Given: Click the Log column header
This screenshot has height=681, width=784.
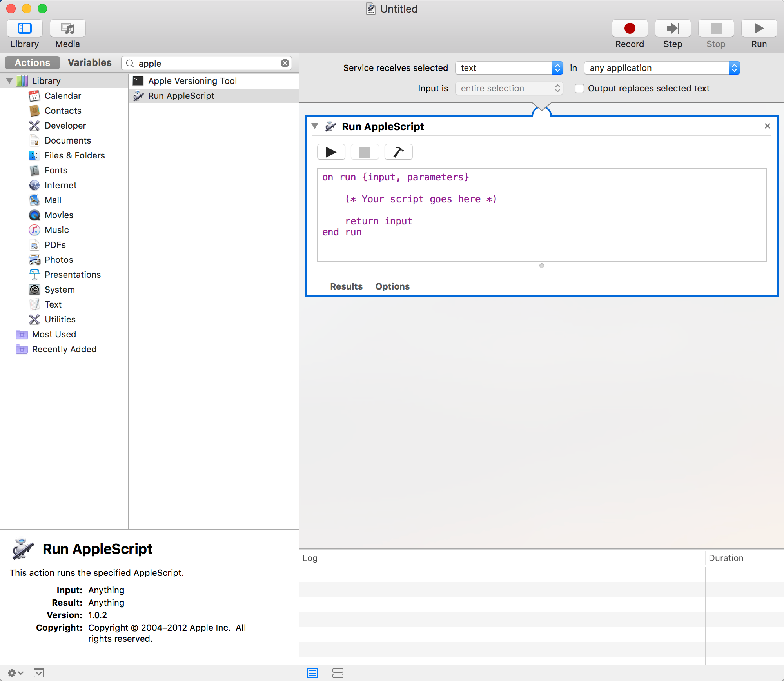Looking at the screenshot, I should [x=502, y=558].
